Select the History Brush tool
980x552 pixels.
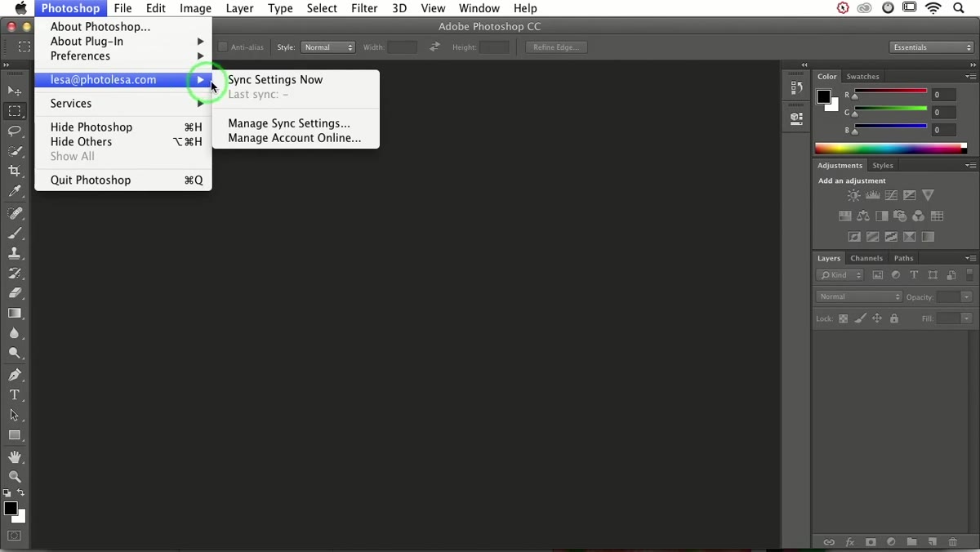click(15, 274)
